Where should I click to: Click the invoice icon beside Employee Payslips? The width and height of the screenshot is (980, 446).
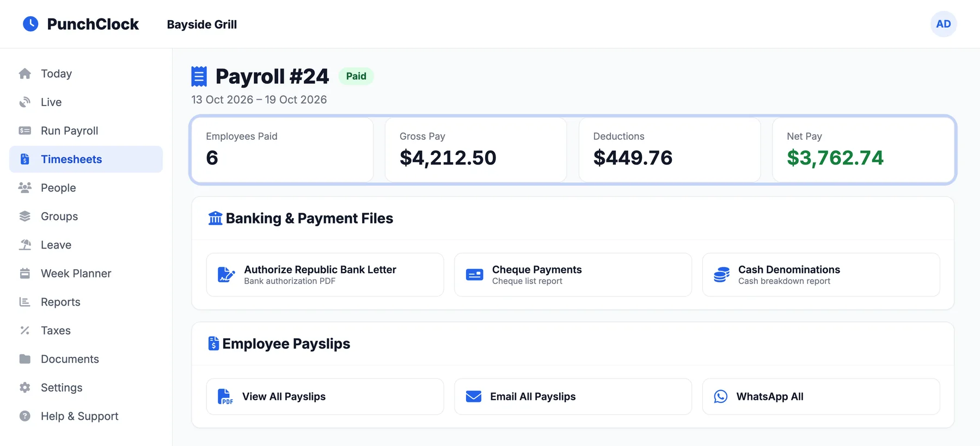[213, 344]
